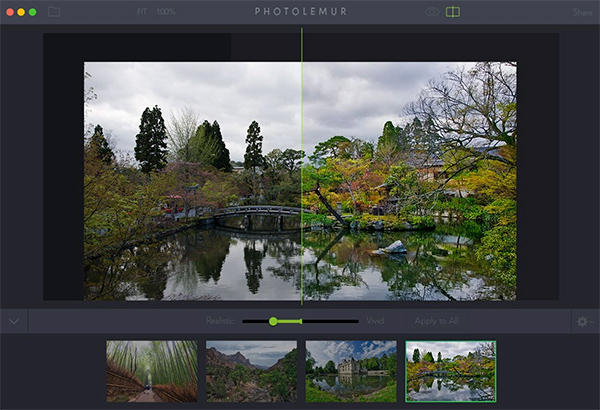
Task: Collapse the thumbnail strip with chevron
Action: [x=14, y=321]
